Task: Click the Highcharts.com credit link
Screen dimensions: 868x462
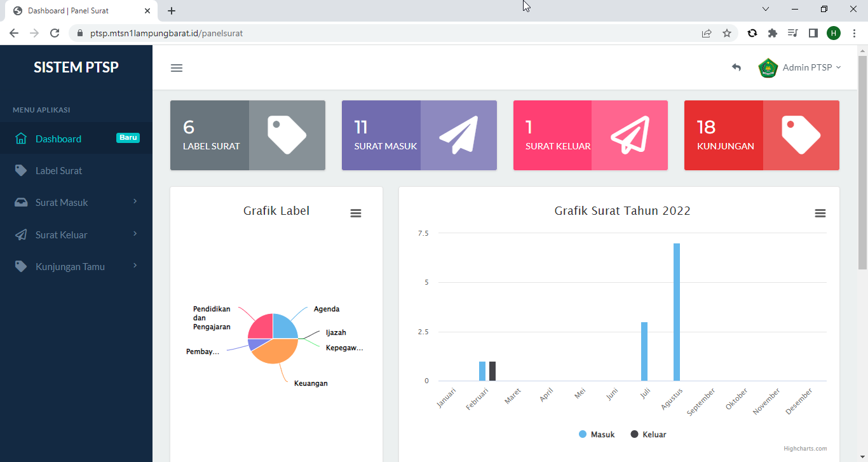Action: click(x=805, y=449)
